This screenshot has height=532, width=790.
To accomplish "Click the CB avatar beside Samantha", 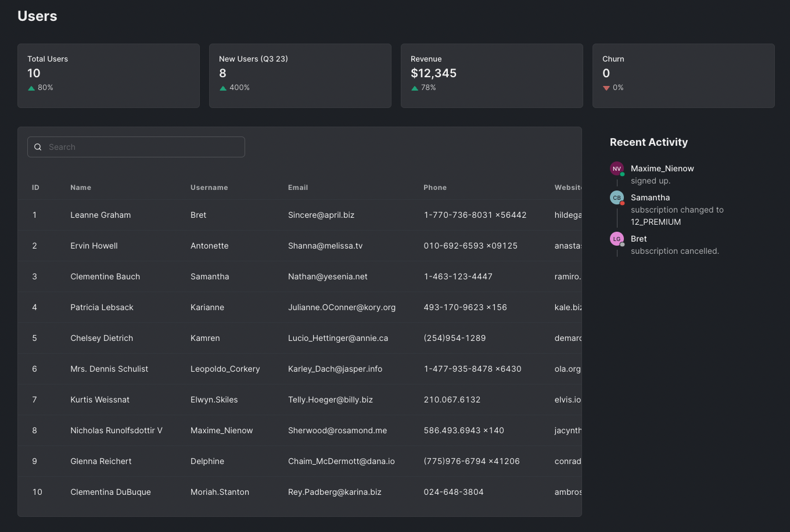I will 616,197.
